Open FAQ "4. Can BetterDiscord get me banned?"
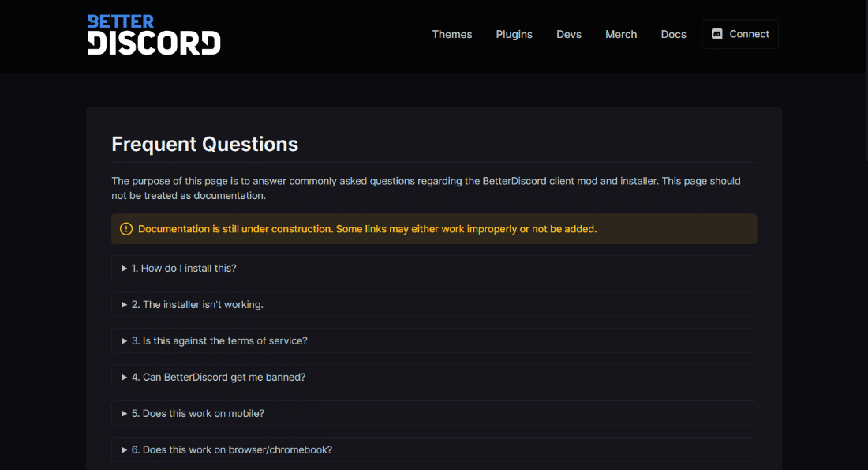868x470 pixels. pos(434,378)
